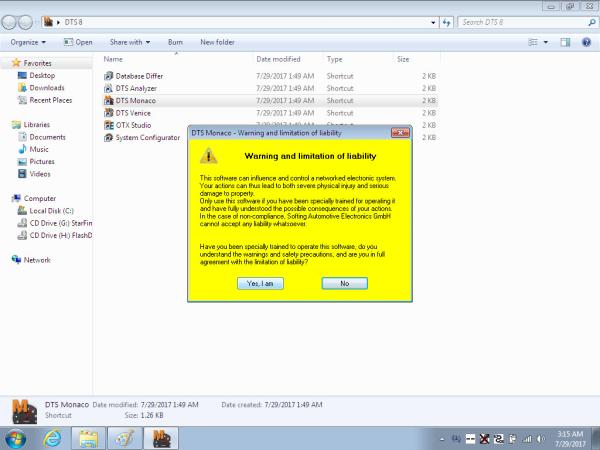This screenshot has width=600, height=450.
Task: Select the DTS Venice shortcut icon
Action: click(x=109, y=113)
